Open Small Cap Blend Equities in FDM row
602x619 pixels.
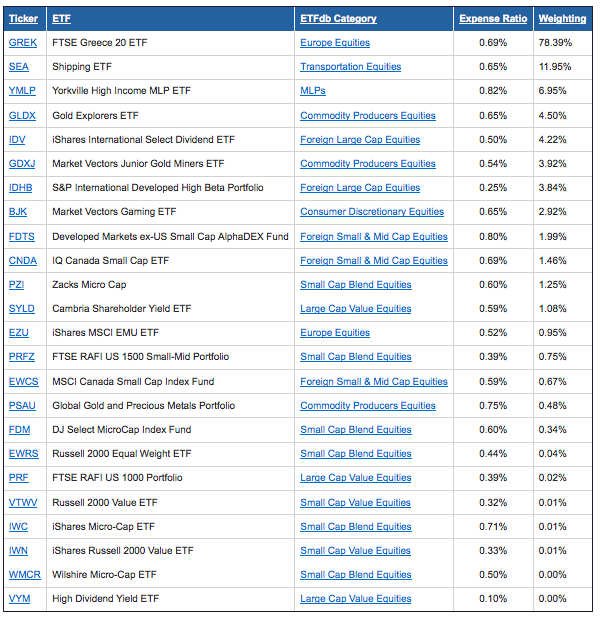tap(356, 430)
